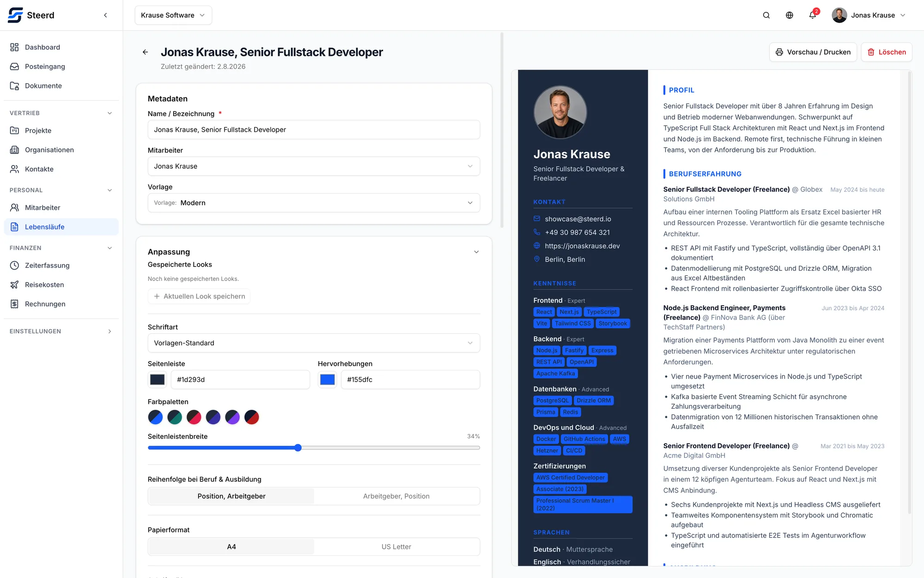Click the Steerd logo icon
This screenshot has height=578, width=924.
(15, 15)
